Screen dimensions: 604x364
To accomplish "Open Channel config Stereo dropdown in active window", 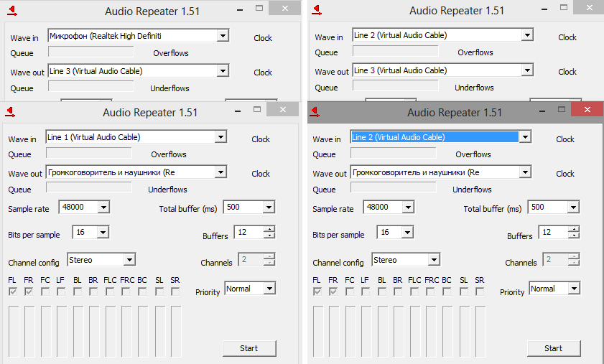I will [x=434, y=260].
